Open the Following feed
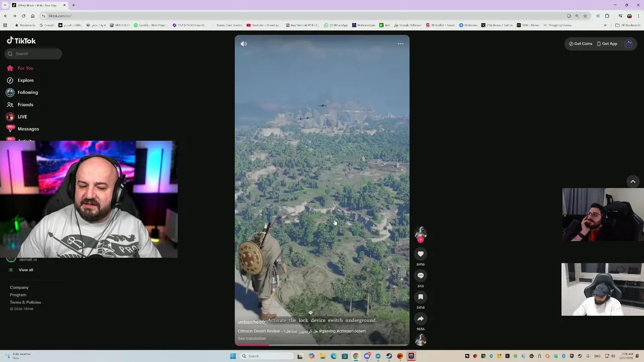The image size is (644, 362). pos(23,93)
